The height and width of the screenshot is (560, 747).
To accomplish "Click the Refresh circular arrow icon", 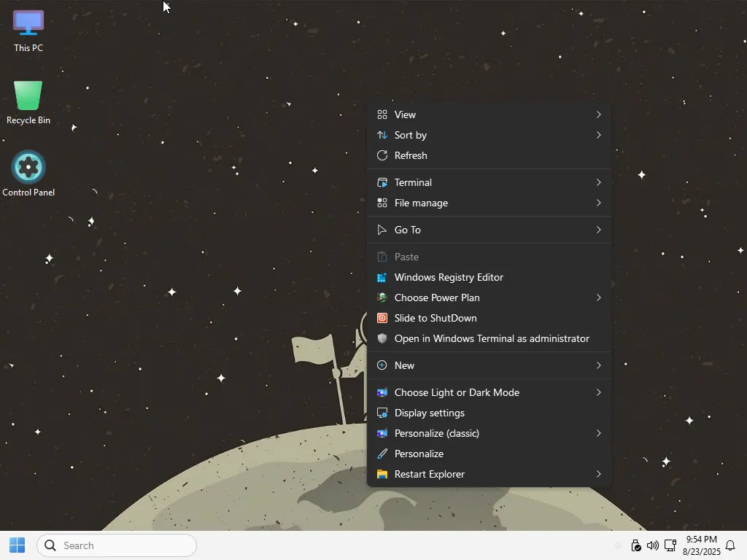I will pos(382,156).
